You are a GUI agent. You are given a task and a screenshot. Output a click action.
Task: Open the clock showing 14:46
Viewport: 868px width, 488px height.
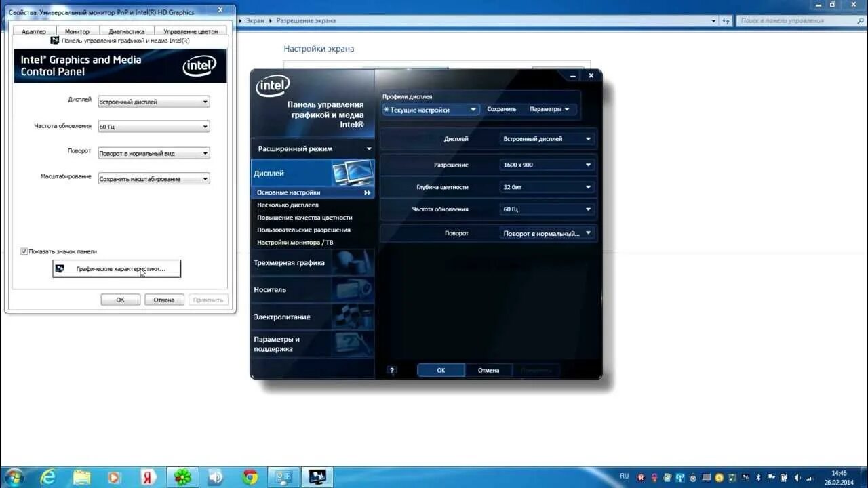[839, 477]
